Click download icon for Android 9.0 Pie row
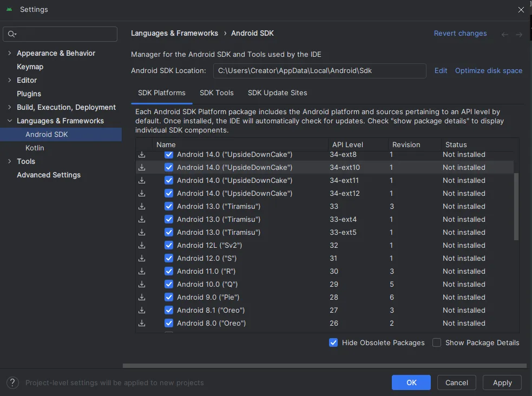This screenshot has width=532, height=396. [142, 298]
